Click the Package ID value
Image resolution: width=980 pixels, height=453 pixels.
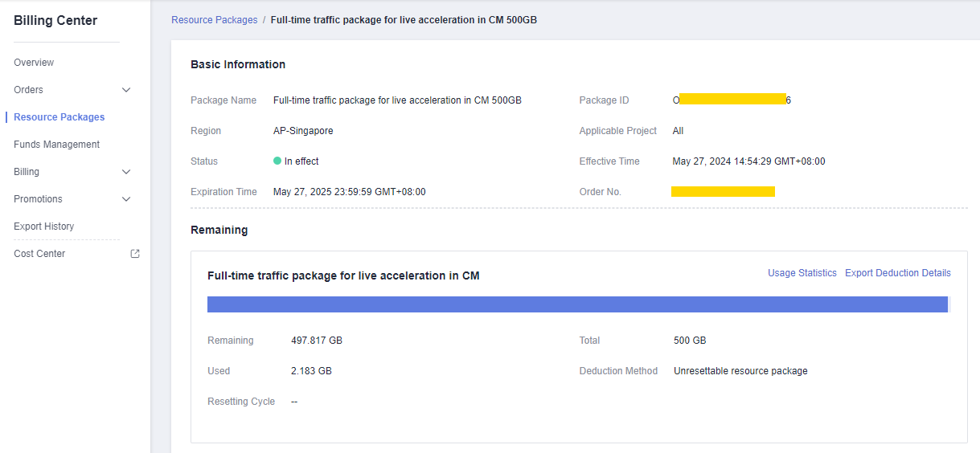(732, 100)
